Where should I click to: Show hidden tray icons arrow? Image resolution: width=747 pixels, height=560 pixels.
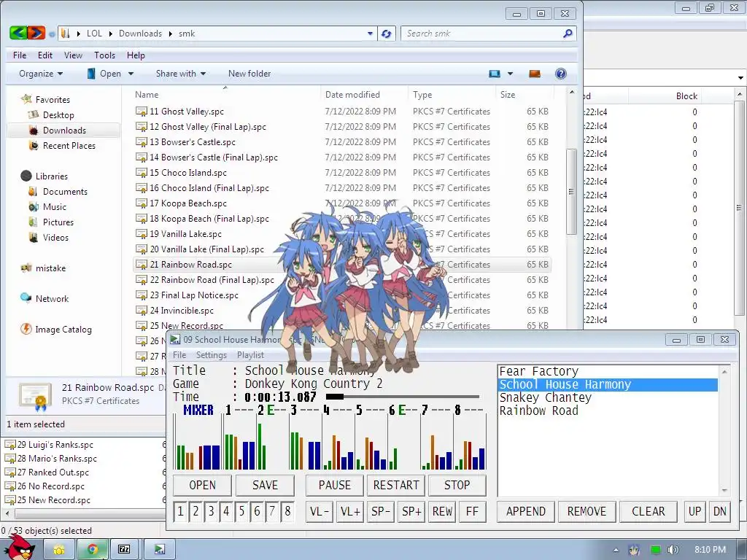click(616, 550)
